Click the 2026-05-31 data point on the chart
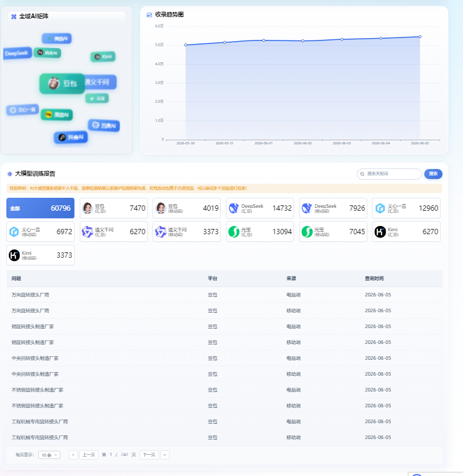Image resolution: width=463 pixels, height=476 pixels. click(225, 42)
